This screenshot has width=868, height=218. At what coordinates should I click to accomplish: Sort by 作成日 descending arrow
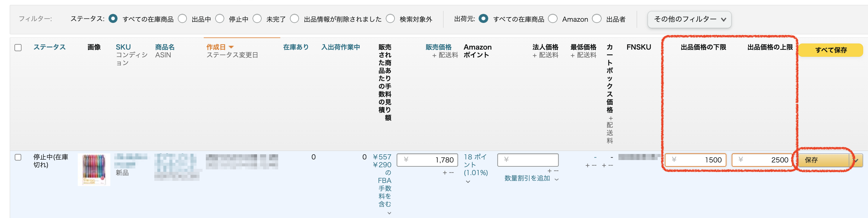pos(231,47)
